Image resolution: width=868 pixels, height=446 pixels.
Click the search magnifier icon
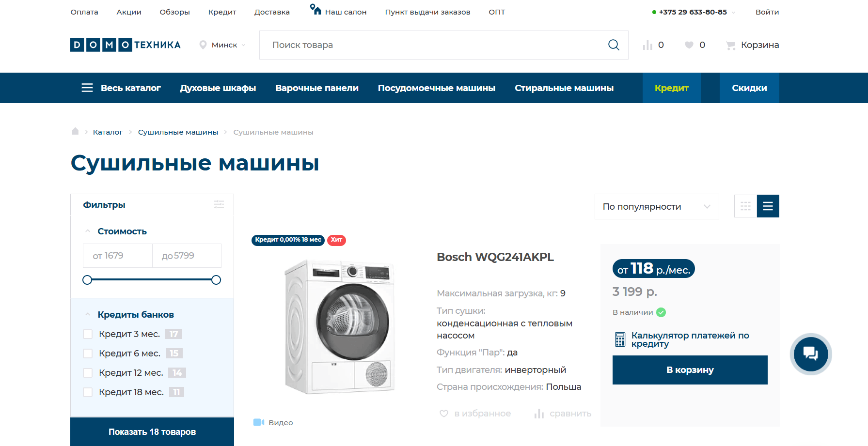click(614, 45)
